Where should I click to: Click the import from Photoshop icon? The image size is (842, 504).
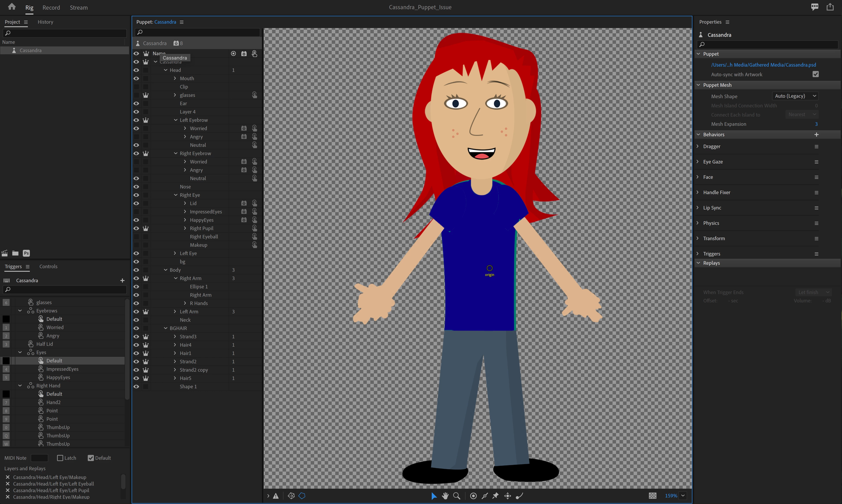pos(26,253)
